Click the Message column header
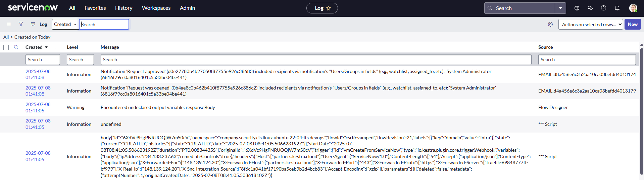Viewport: 644px width, 180px height. (x=110, y=47)
